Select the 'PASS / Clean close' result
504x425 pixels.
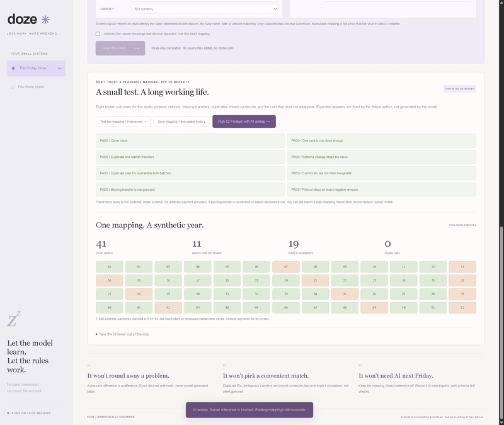(x=190, y=140)
